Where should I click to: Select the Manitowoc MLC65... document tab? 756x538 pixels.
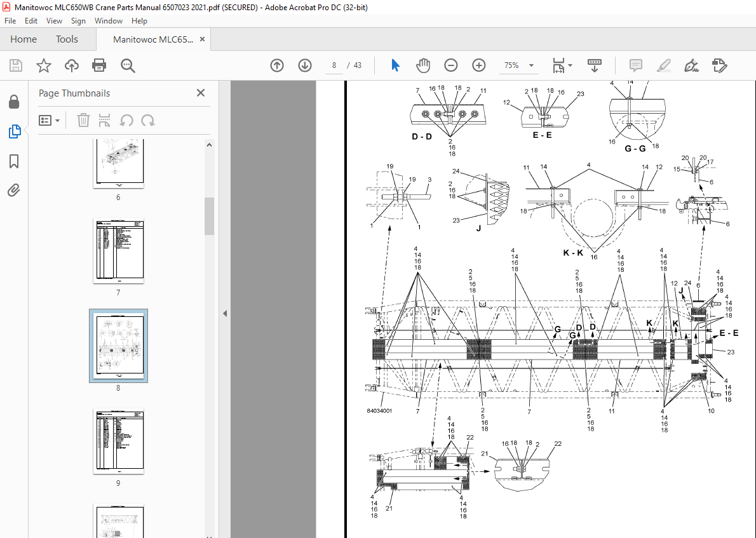coord(153,39)
